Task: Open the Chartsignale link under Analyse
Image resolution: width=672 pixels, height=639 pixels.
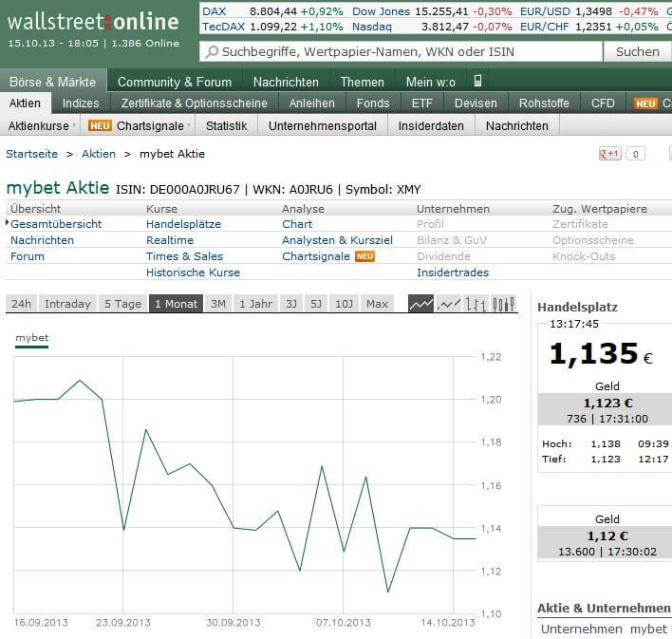Action: pos(316,256)
